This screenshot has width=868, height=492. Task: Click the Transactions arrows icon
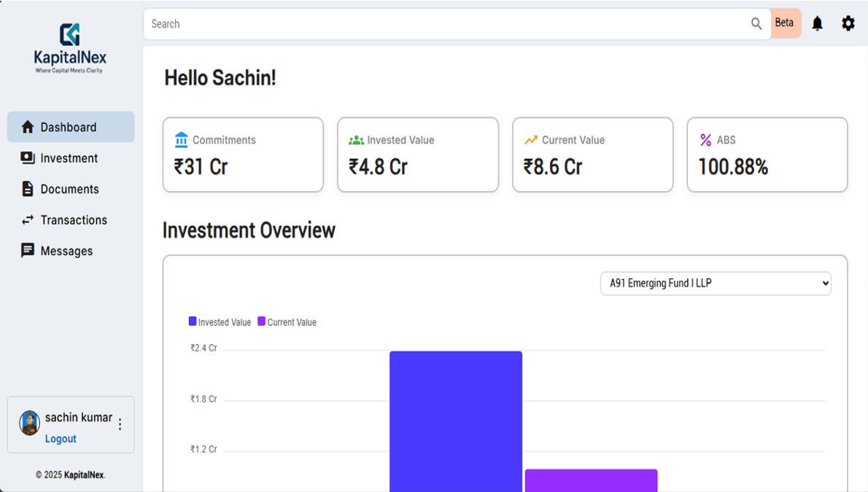26,219
